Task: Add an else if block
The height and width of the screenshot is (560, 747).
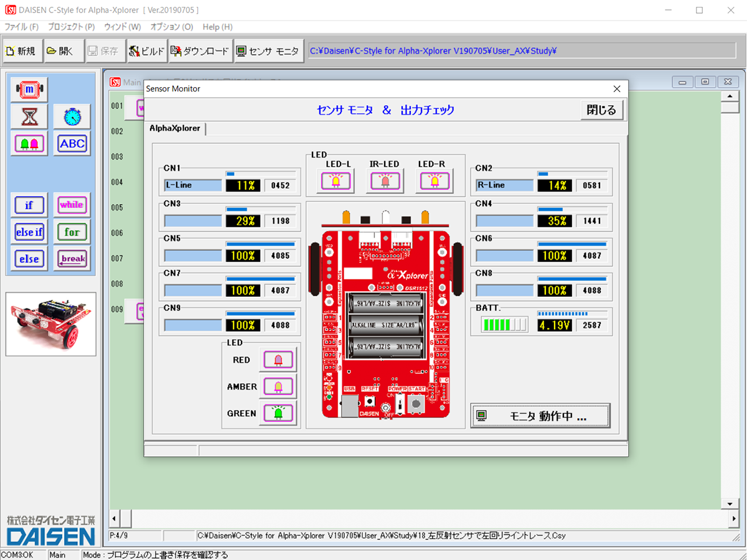Action: point(29,232)
